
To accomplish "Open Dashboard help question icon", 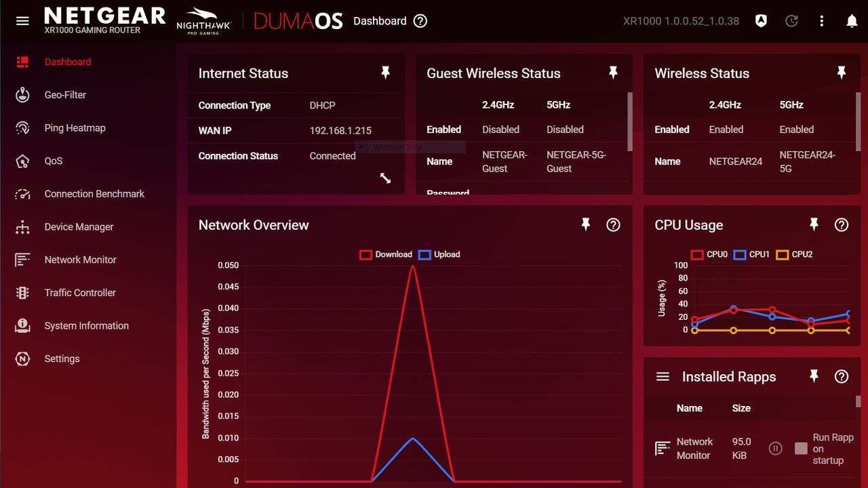I will point(420,21).
